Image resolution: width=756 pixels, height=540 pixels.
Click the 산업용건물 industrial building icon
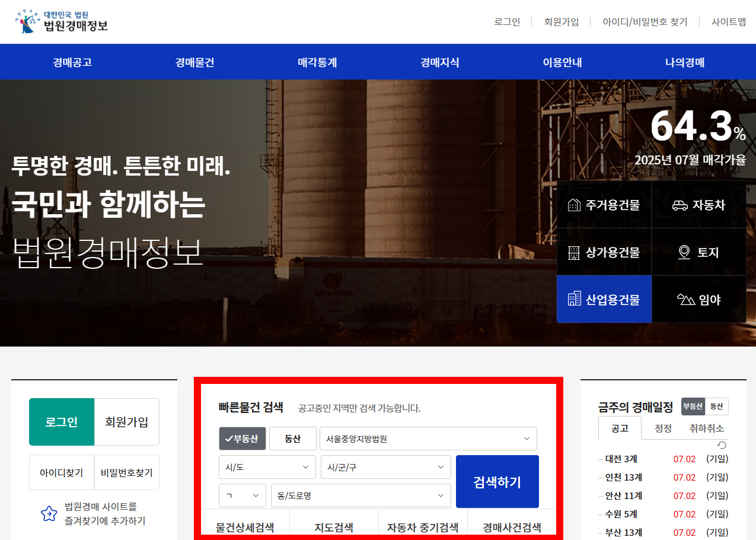point(604,299)
